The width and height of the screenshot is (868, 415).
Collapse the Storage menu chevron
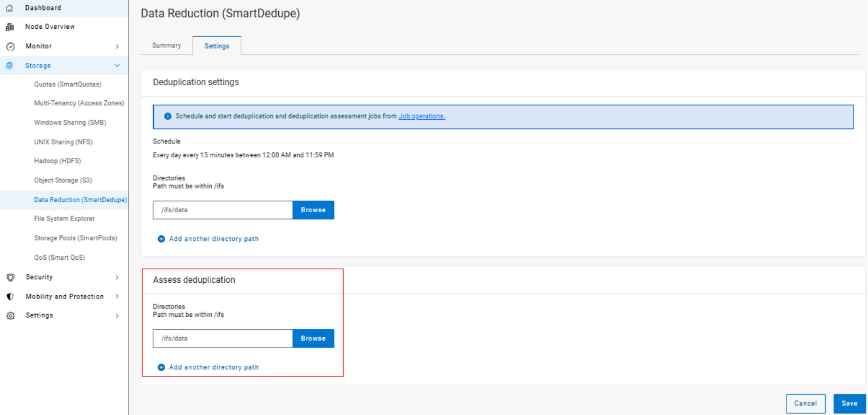tap(117, 66)
